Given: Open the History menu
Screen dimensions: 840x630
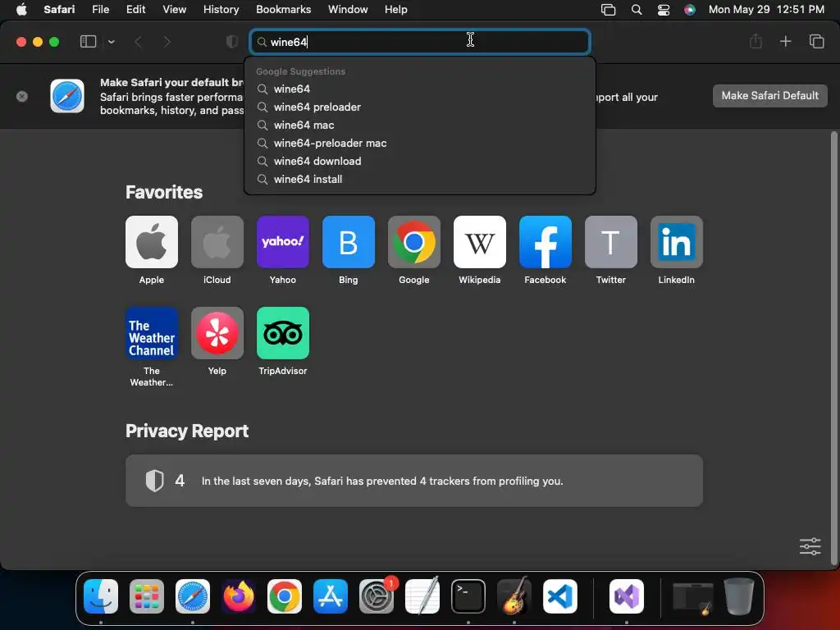Looking at the screenshot, I should (x=221, y=9).
